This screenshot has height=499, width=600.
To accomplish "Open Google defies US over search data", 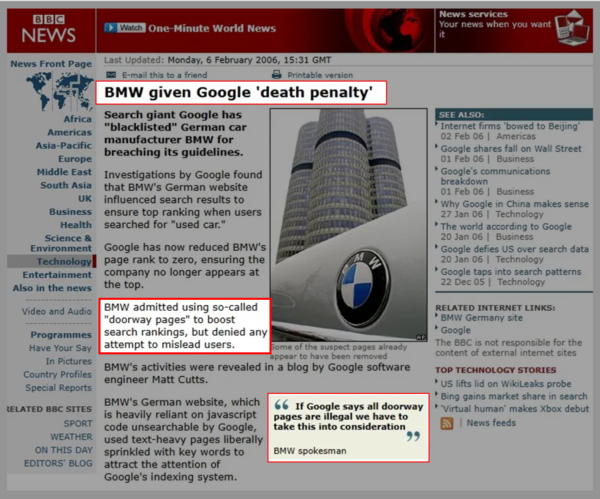I will click(x=515, y=249).
